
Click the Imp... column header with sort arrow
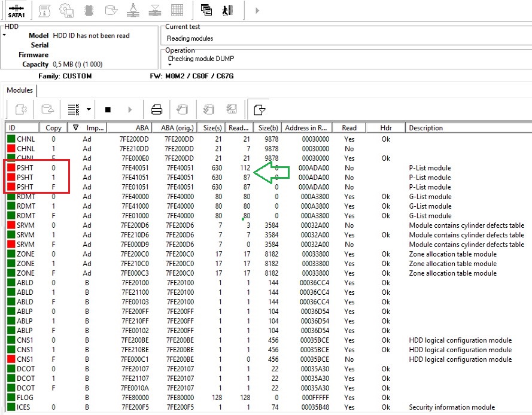(x=90, y=128)
